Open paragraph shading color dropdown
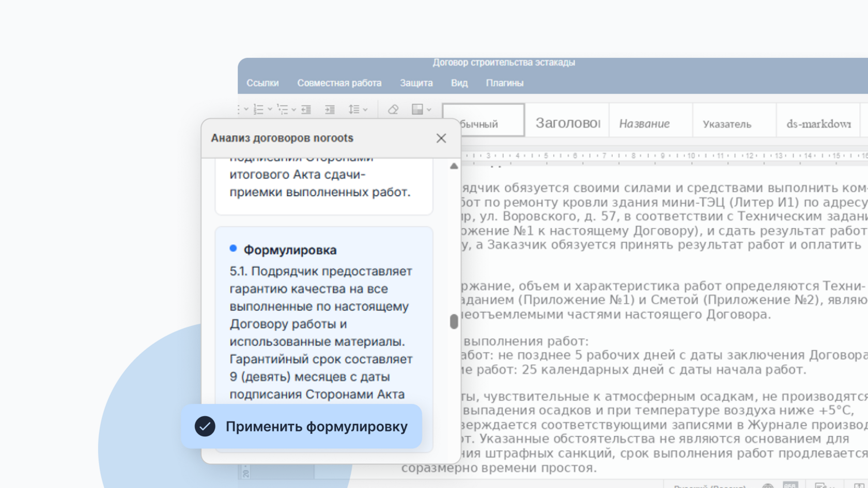This screenshot has height=488, width=868. pyautogui.click(x=429, y=109)
